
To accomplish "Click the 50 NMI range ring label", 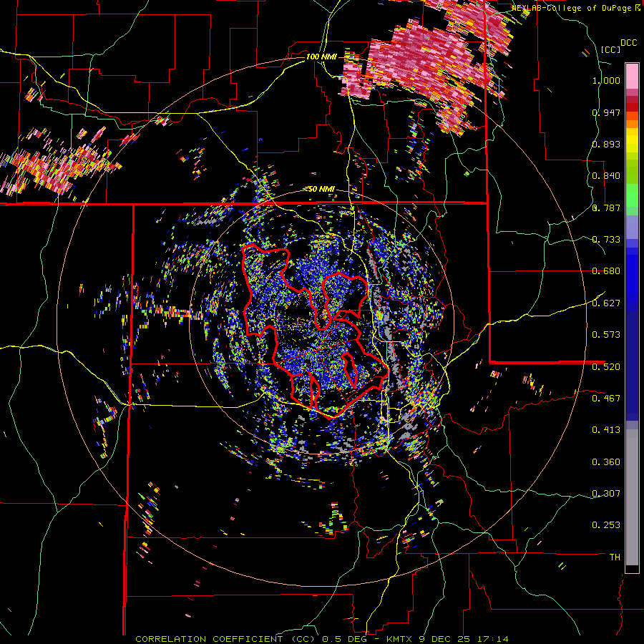I will tap(321, 189).
